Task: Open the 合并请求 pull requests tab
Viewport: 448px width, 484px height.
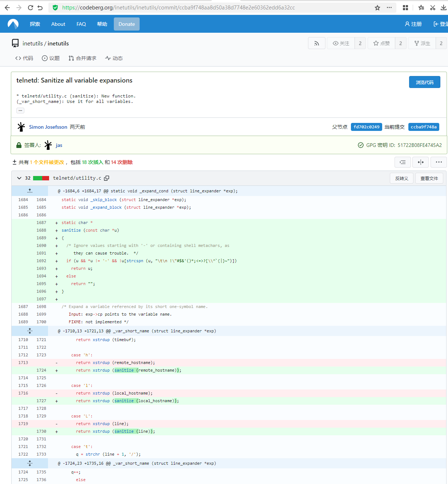Action: click(x=83, y=58)
